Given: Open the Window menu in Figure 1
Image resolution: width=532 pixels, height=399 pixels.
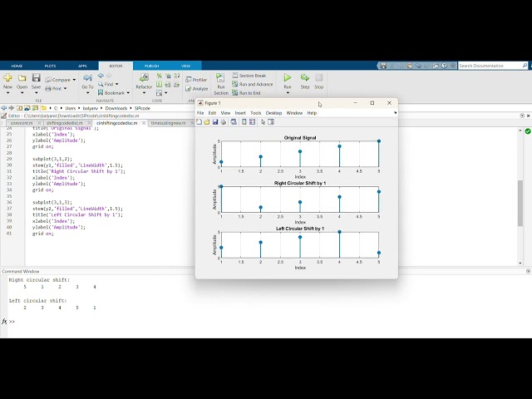Looking at the screenshot, I should point(294,113).
